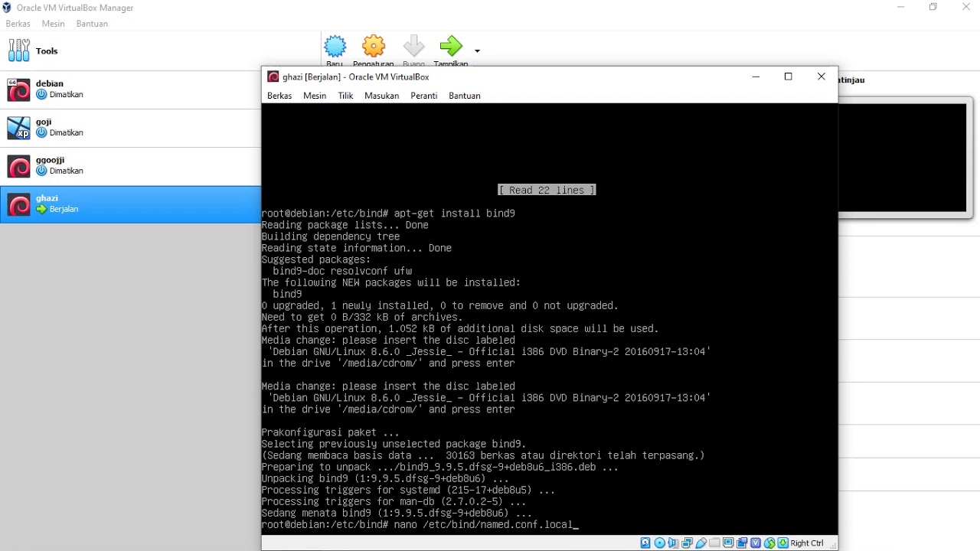Open Mesin menu in VirtualBox Manager
980x551 pixels.
(x=54, y=24)
